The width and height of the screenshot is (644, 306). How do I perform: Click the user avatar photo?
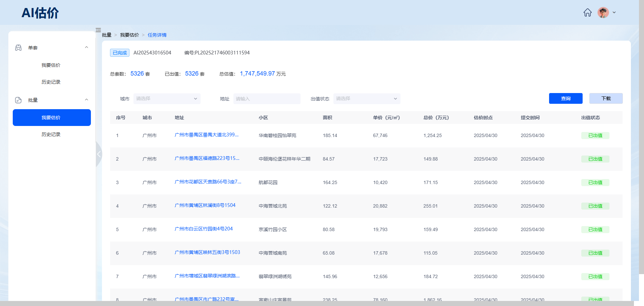[x=603, y=12]
